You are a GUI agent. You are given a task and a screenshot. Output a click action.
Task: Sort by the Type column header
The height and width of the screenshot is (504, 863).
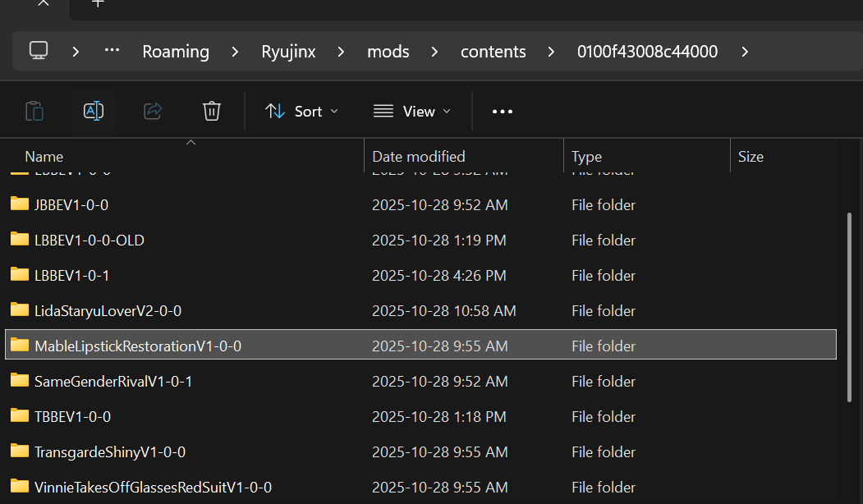point(586,157)
